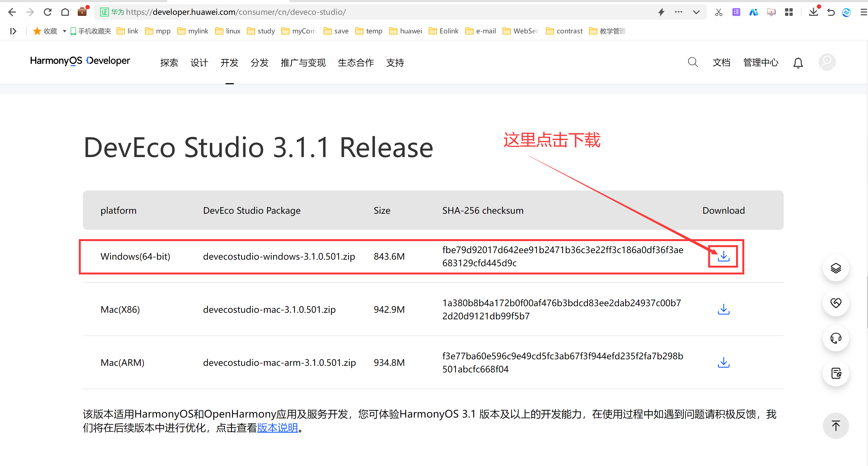Click the back-to-top arrow button

pos(835,426)
